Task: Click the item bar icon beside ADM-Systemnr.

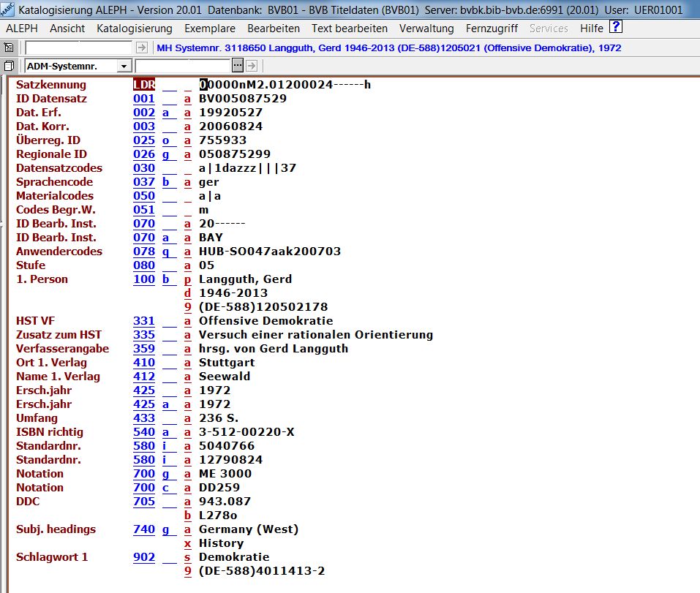Action: click(x=9, y=66)
